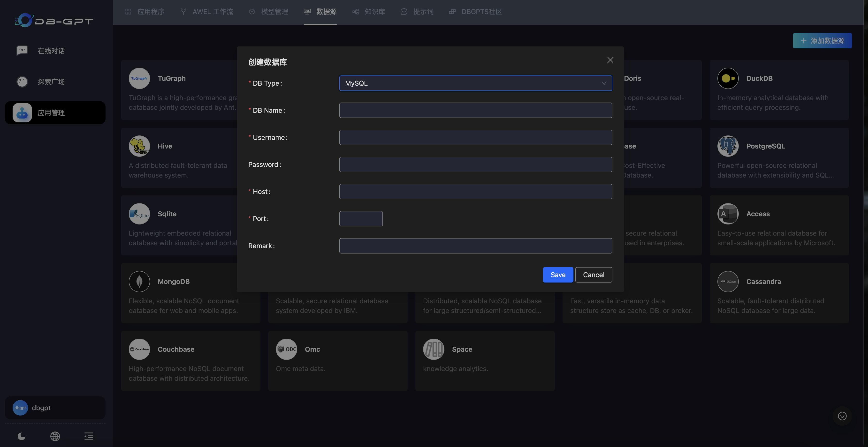Select 应用管理 robot icon
868x447 pixels.
pos(22,113)
